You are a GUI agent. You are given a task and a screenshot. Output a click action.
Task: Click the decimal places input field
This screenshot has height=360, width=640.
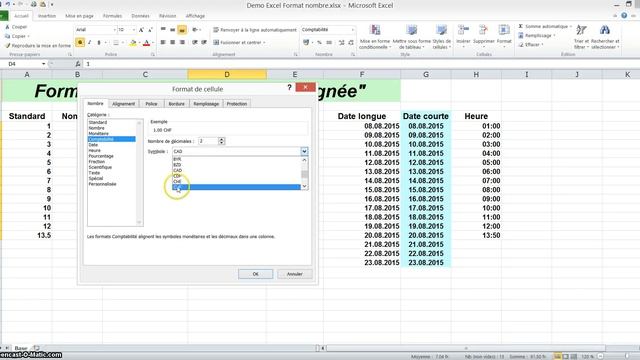coord(208,141)
